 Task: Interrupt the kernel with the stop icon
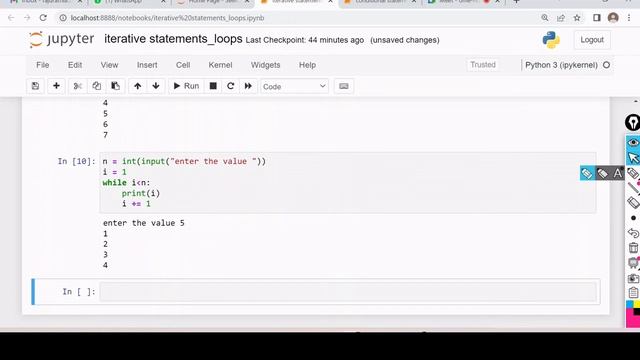[213, 86]
